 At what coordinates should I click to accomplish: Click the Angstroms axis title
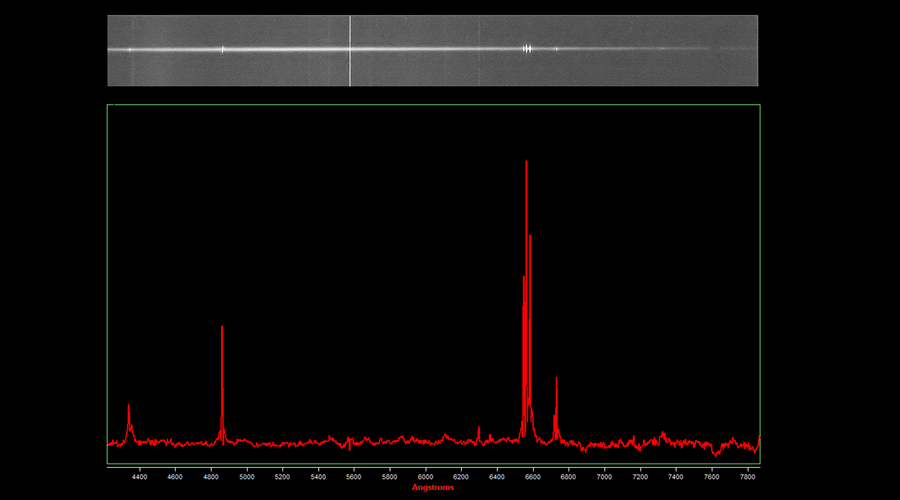coord(433,488)
